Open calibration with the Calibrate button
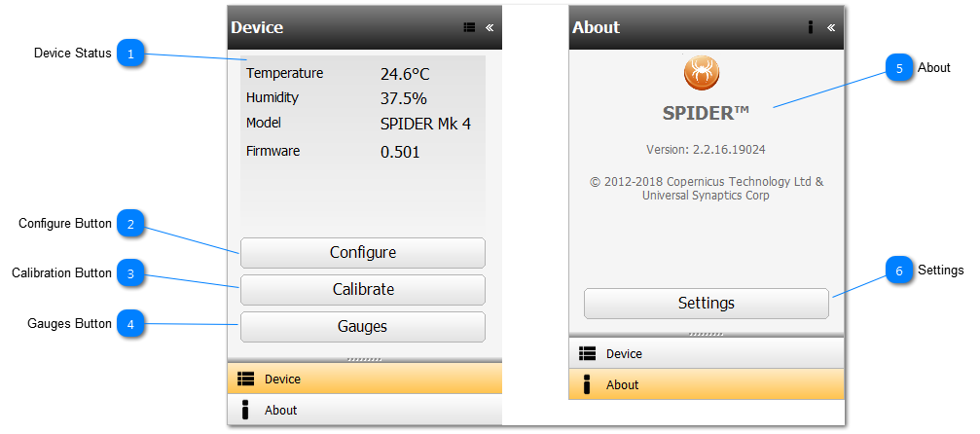The height and width of the screenshot is (434, 980). click(362, 290)
